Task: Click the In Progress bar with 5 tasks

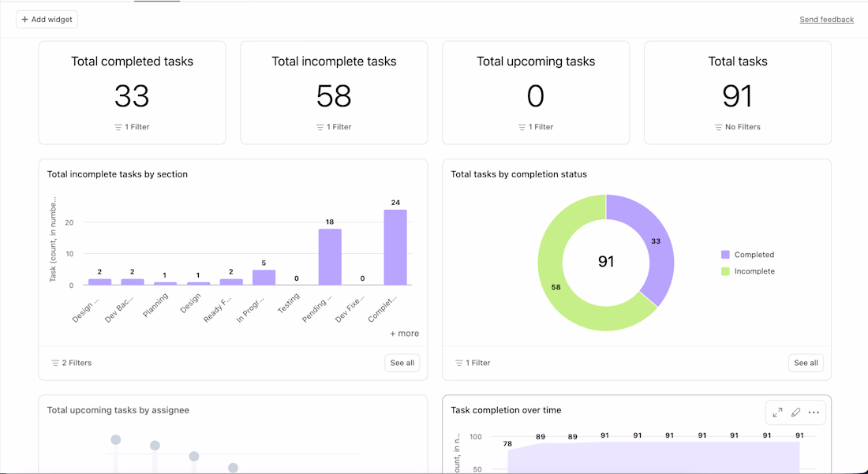Action: point(264,277)
